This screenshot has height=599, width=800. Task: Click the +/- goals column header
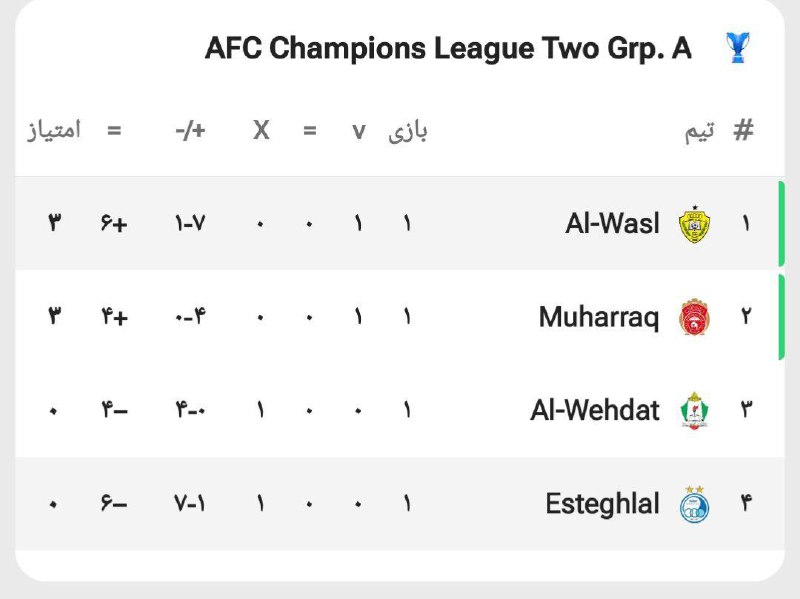click(x=190, y=131)
